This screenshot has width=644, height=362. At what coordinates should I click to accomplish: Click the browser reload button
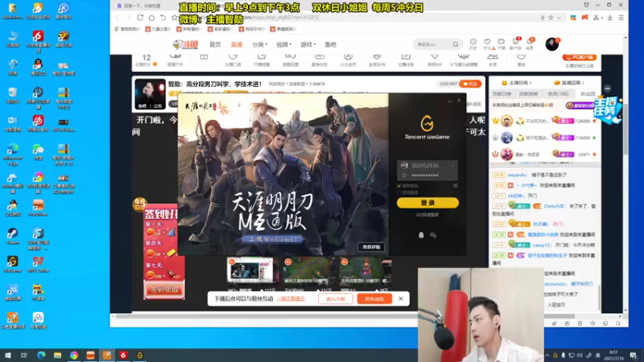pyautogui.click(x=140, y=18)
